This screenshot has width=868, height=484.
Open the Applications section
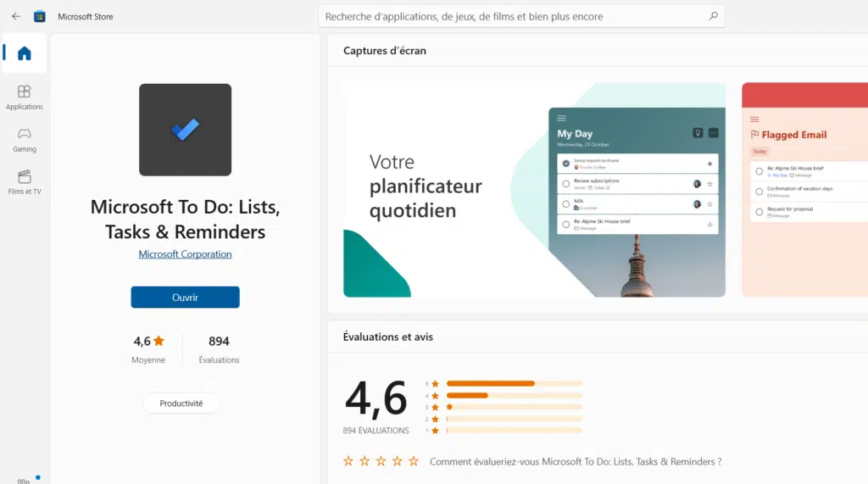tap(25, 97)
